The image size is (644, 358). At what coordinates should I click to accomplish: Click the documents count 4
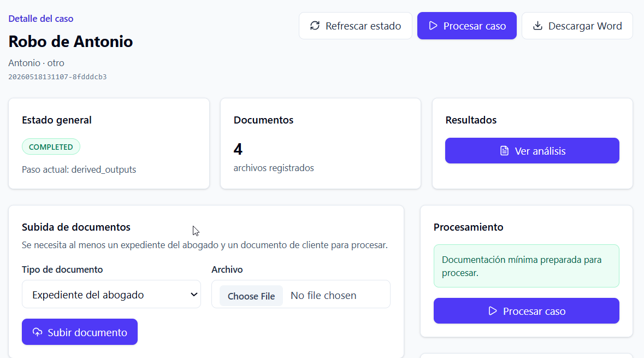click(x=238, y=149)
